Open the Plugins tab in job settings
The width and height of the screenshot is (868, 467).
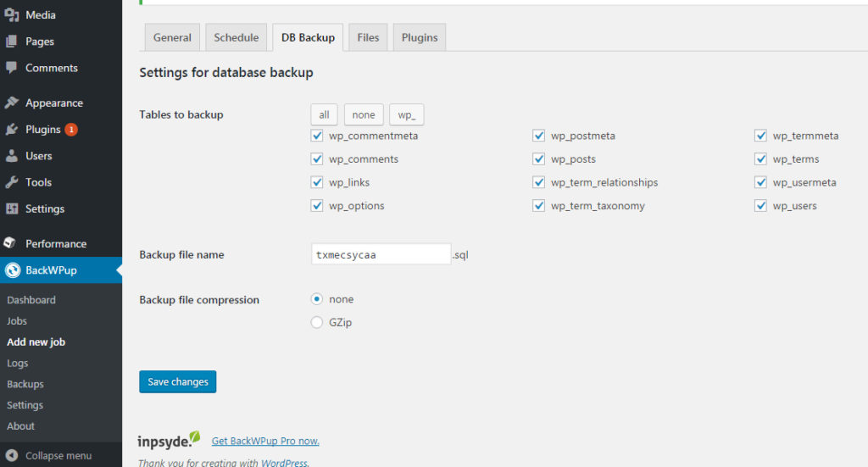click(420, 37)
